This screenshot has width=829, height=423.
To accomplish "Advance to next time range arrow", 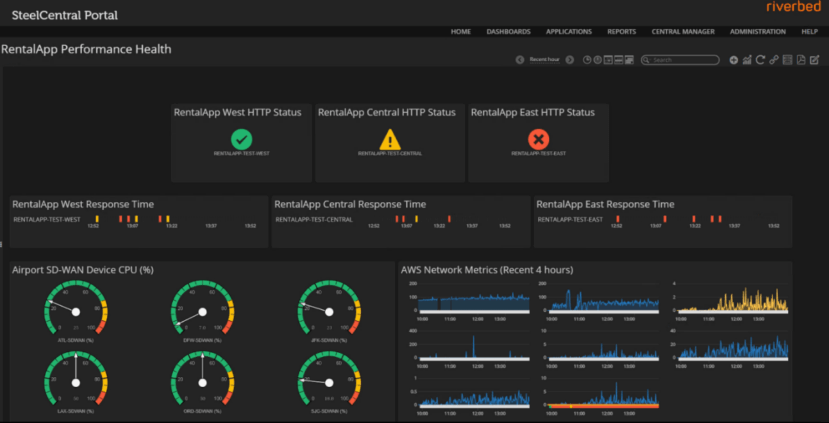I will click(569, 60).
